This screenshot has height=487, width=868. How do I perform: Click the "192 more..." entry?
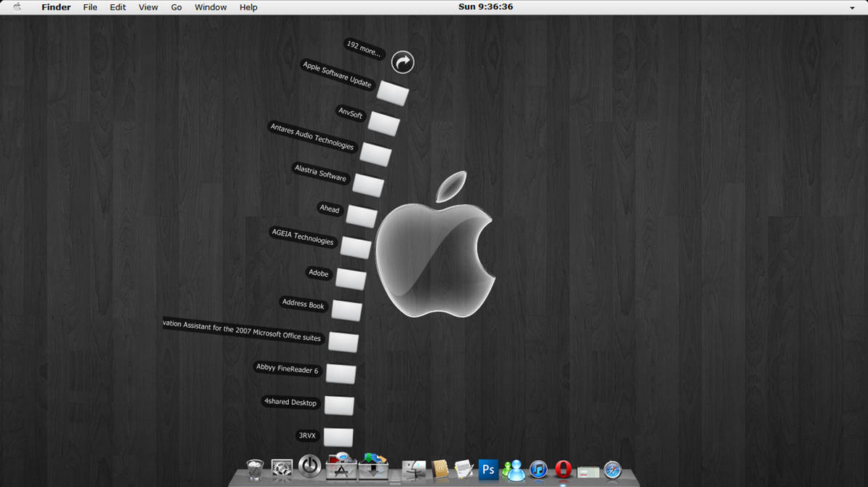[x=362, y=47]
